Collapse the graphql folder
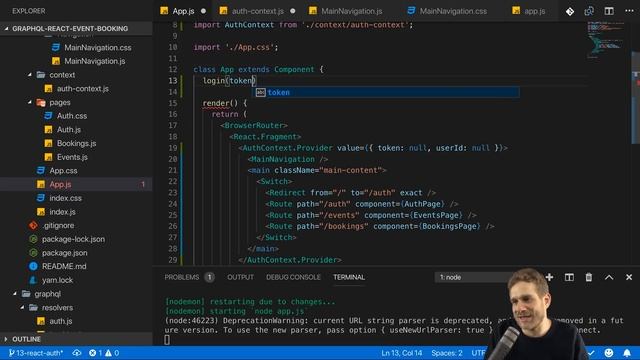The width and height of the screenshot is (640, 360). (x=47, y=294)
